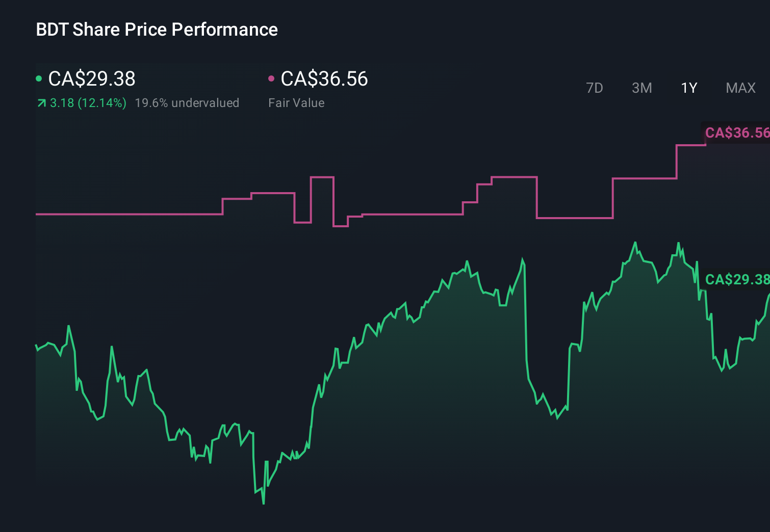Click the BDT Share Price Performance title
The image size is (770, 532).
(x=157, y=30)
